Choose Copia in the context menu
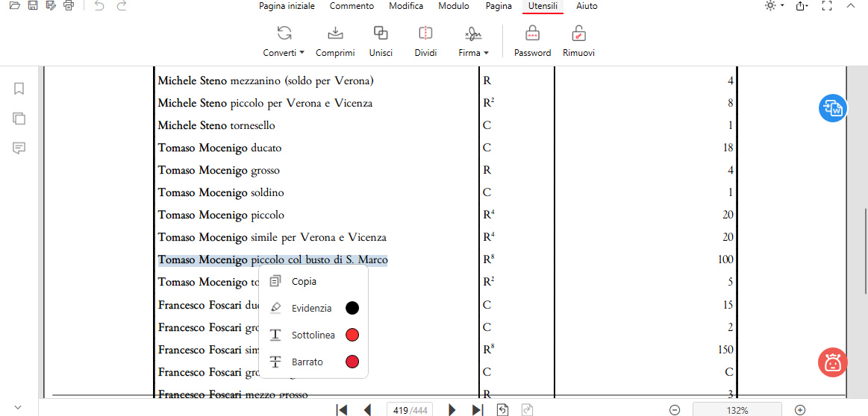The image size is (868, 416). [x=313, y=281]
